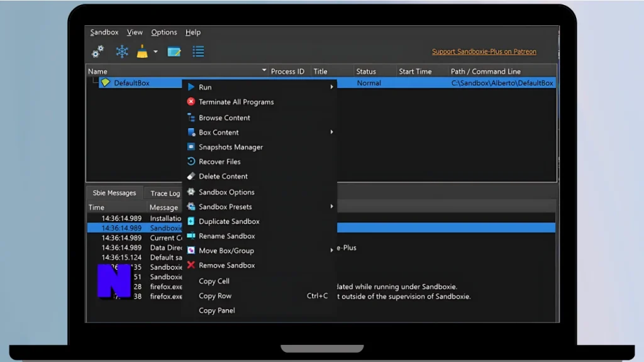Viewport: 644px width, 362px height.
Task: Switch to Sbie Messages tab
Action: [x=114, y=192]
